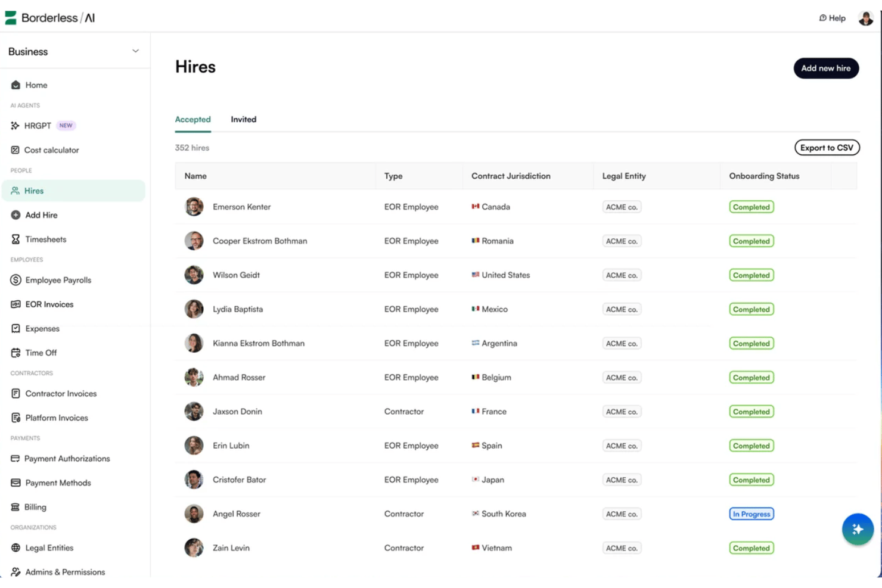Open Time Off calendar icon
This screenshot has height=588, width=882.
tap(15, 353)
